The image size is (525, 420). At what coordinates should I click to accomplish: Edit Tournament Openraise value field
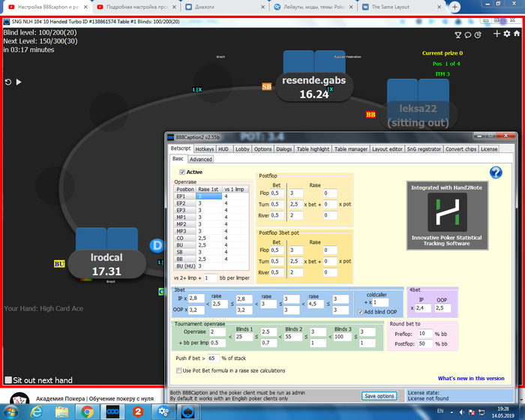pyautogui.click(x=217, y=331)
